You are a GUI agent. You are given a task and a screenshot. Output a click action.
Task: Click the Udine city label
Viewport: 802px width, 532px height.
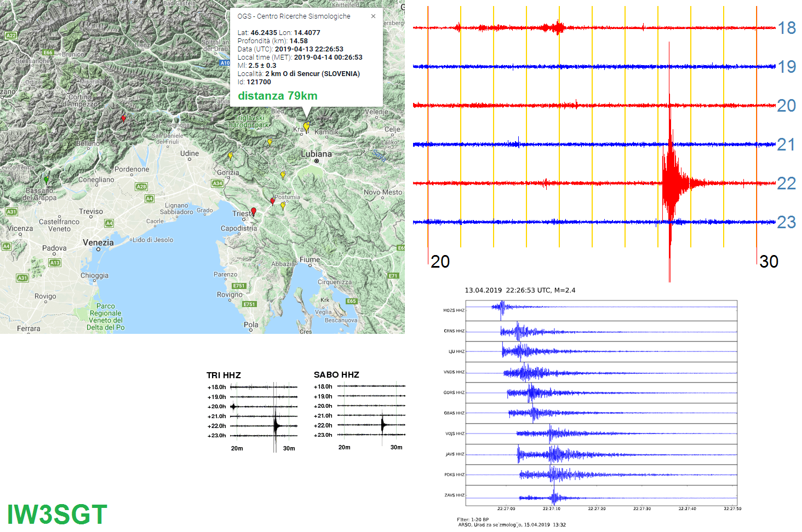(190, 153)
